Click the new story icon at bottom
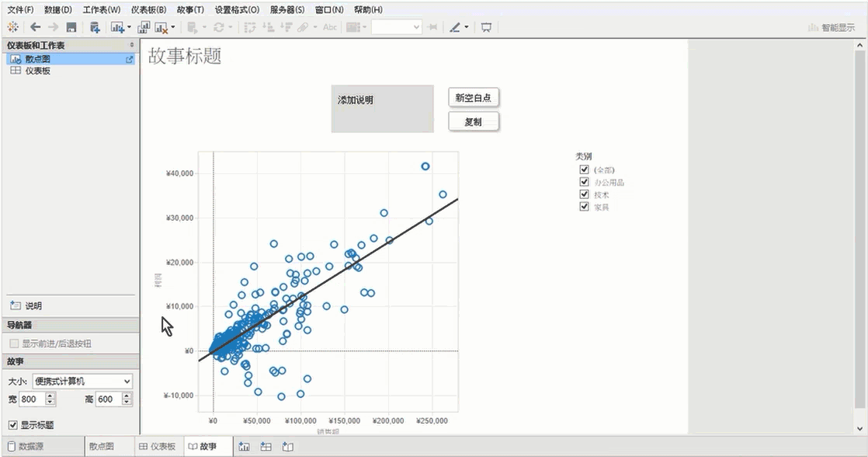Screen dimensions: 868x457 287,447
